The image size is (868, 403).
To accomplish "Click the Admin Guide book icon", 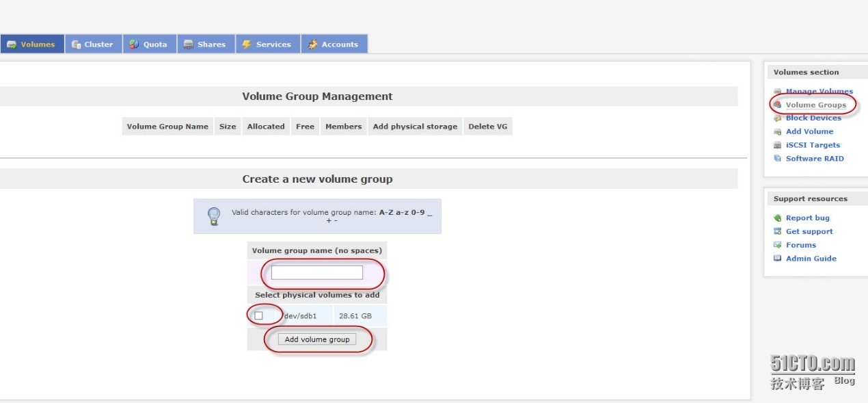I will [777, 259].
